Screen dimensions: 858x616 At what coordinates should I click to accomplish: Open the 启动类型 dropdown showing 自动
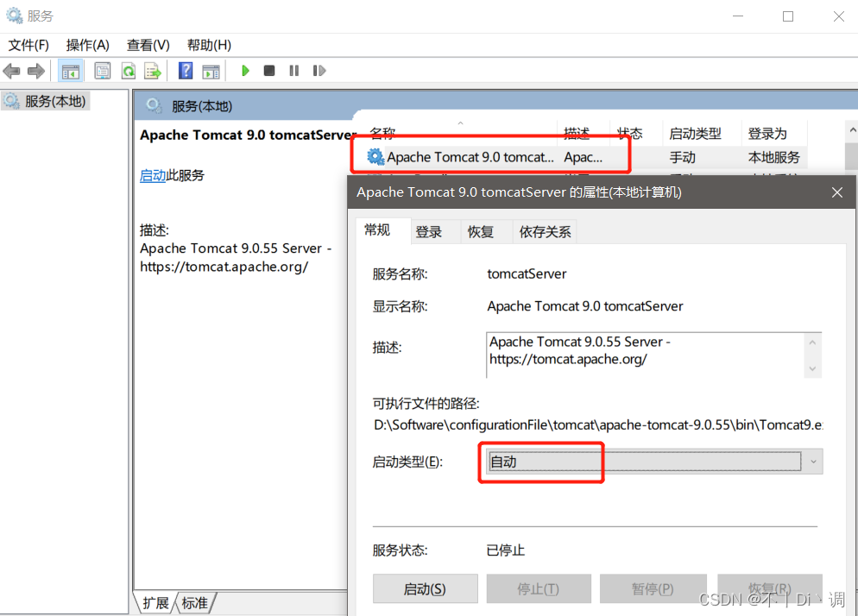[654, 462]
